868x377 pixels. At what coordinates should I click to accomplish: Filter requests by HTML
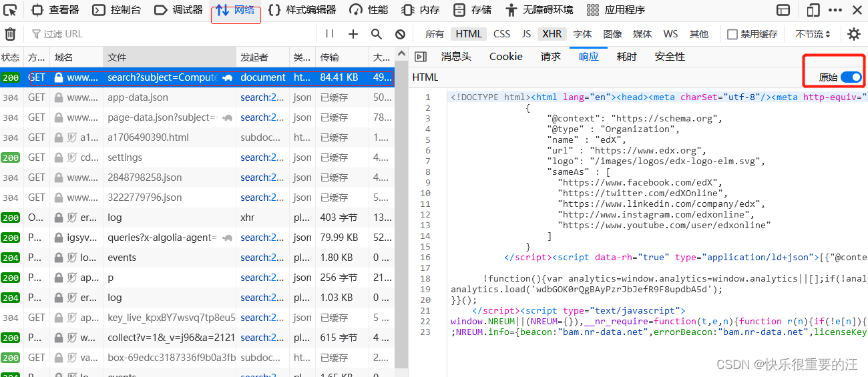point(469,34)
